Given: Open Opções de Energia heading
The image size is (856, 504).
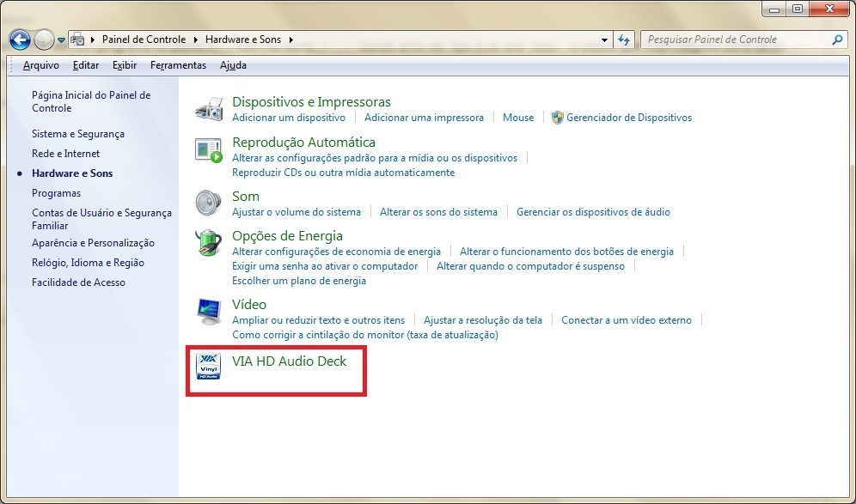Looking at the screenshot, I should [287, 235].
